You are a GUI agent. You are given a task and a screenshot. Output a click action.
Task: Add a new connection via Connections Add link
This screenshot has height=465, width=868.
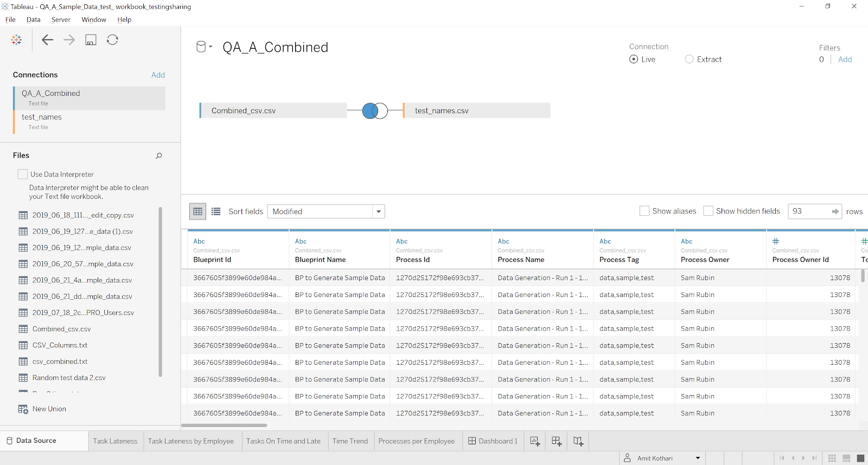(158, 75)
